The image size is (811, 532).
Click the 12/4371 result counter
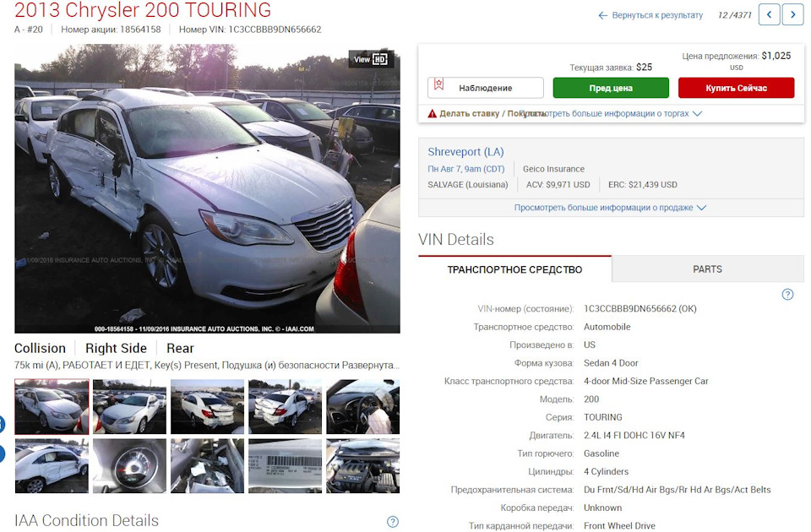[x=734, y=15]
